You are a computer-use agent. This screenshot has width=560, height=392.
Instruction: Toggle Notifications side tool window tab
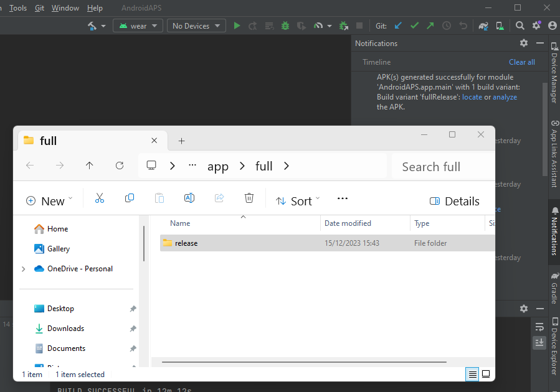pyautogui.click(x=554, y=232)
